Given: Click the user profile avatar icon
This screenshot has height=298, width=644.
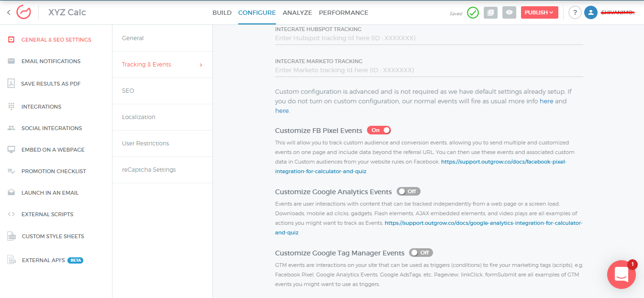Looking at the screenshot, I should click(591, 13).
